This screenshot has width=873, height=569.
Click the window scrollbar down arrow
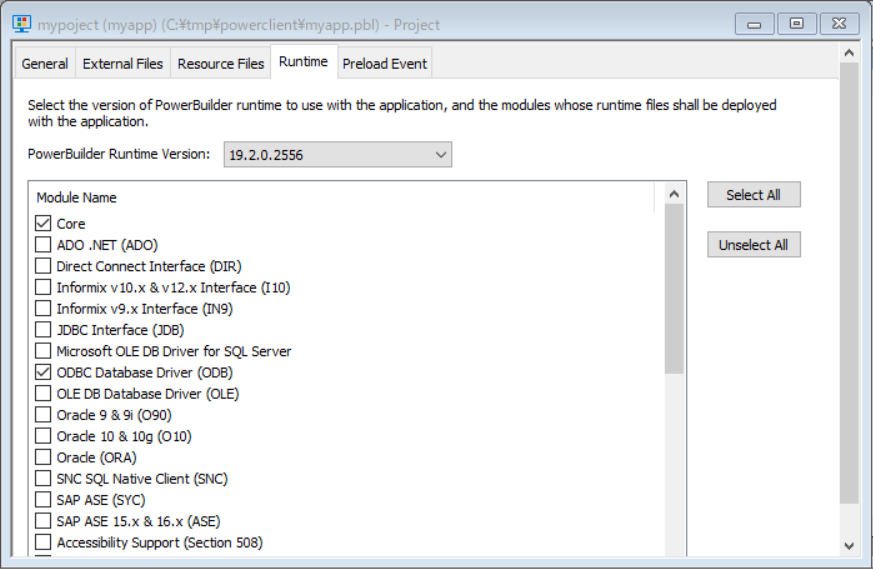point(849,546)
